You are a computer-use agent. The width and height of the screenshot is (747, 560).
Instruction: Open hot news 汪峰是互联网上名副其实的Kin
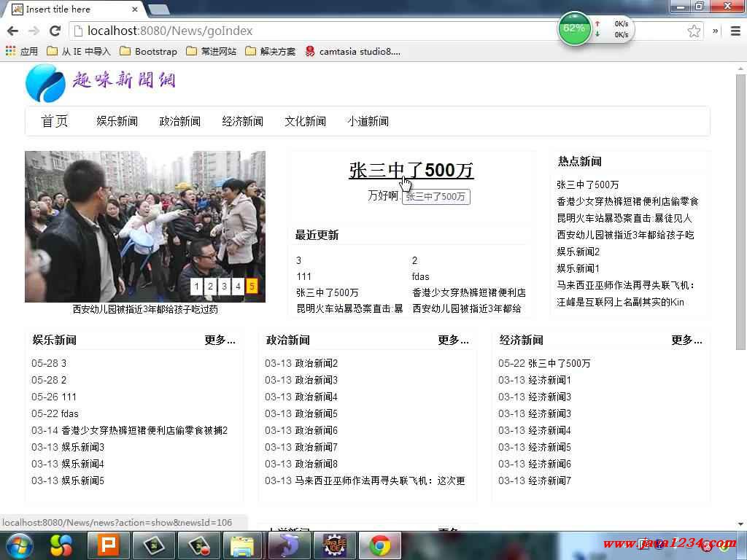(620, 302)
